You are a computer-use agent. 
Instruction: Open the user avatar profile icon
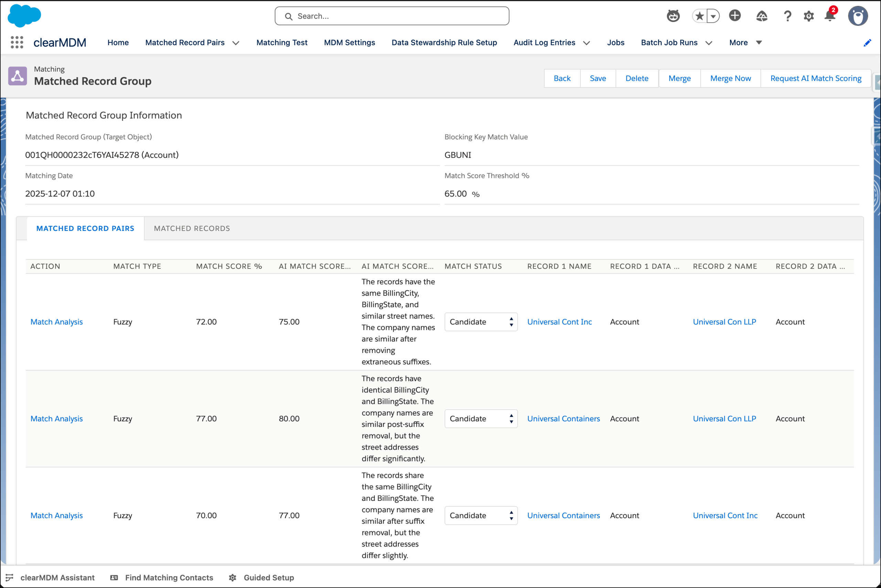858,16
